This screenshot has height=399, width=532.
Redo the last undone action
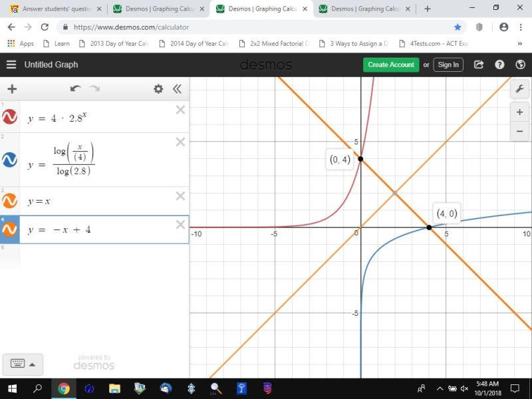[x=94, y=89]
